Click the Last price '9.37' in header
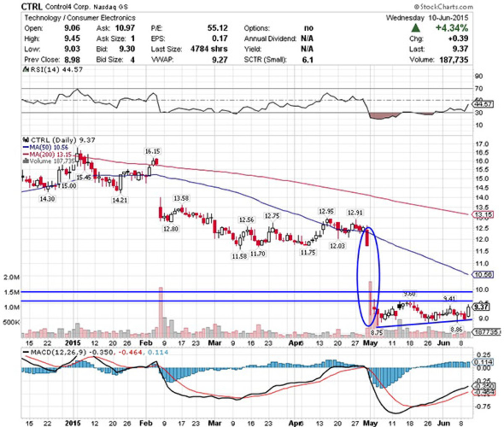Viewport: 504px width, 427px height. tap(461, 49)
